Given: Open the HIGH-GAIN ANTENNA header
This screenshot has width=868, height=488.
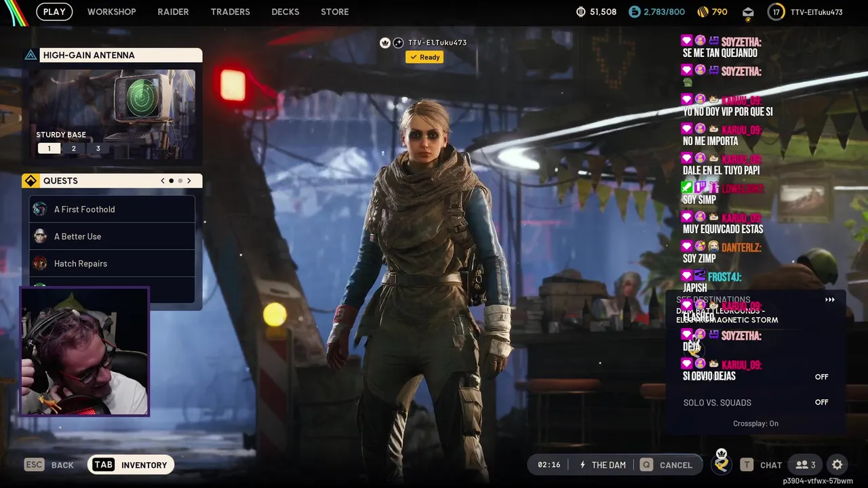Looking at the screenshot, I should click(x=121, y=55).
